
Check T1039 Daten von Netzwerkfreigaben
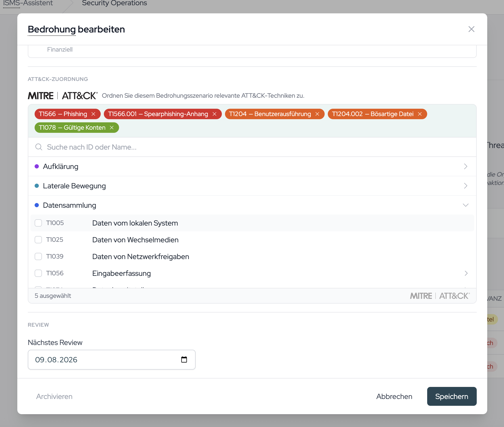click(38, 256)
